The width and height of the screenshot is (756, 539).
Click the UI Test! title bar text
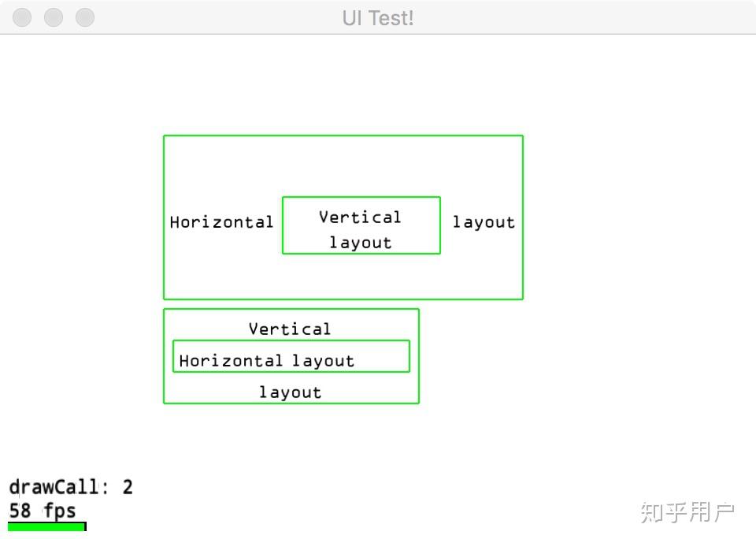tap(377, 17)
